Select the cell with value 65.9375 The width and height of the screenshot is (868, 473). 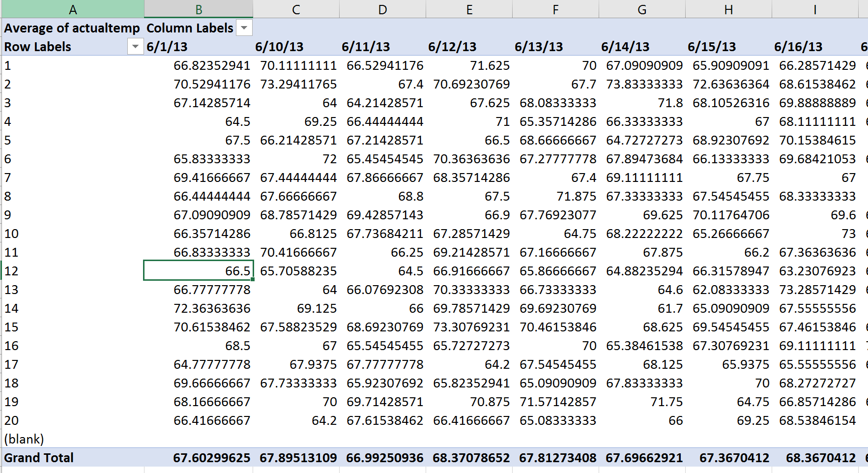tap(728, 364)
